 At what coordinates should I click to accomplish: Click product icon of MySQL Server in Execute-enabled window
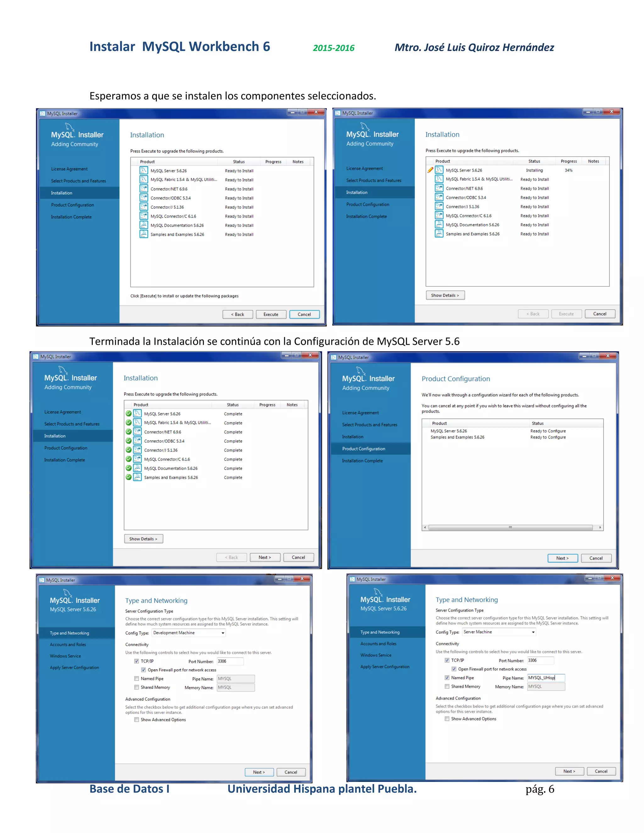(144, 170)
